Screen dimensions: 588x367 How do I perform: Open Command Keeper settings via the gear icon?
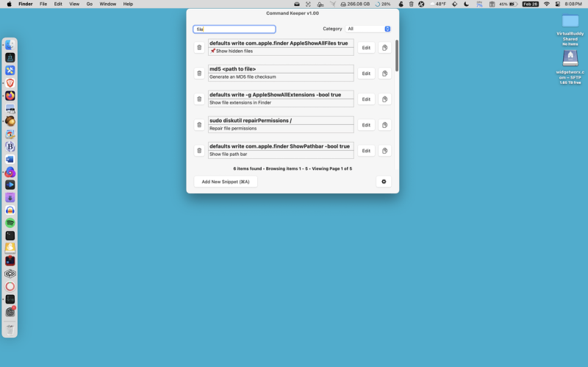(x=384, y=182)
